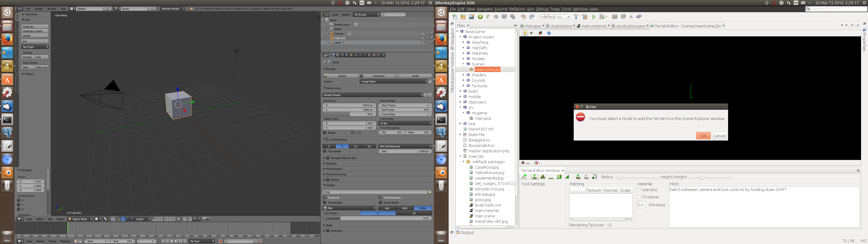The height and width of the screenshot is (244, 868).
Task: Click Cancel in the Error dialog
Action: pyautogui.click(x=719, y=136)
